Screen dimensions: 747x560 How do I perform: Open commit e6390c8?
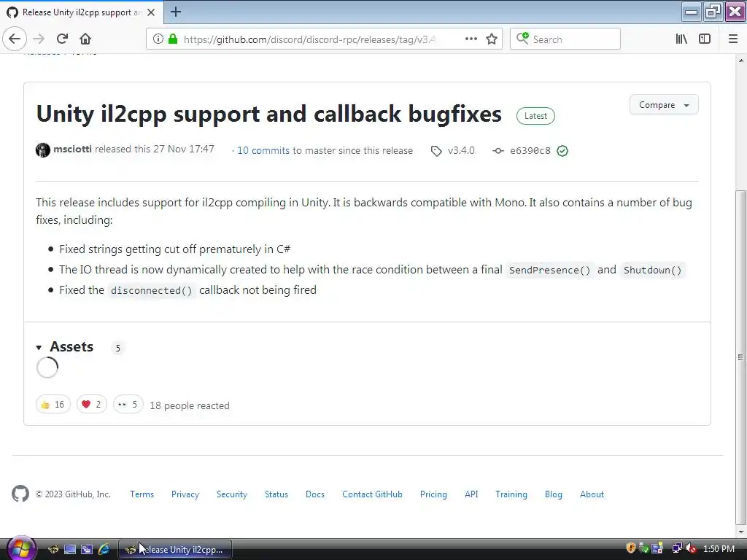point(530,151)
